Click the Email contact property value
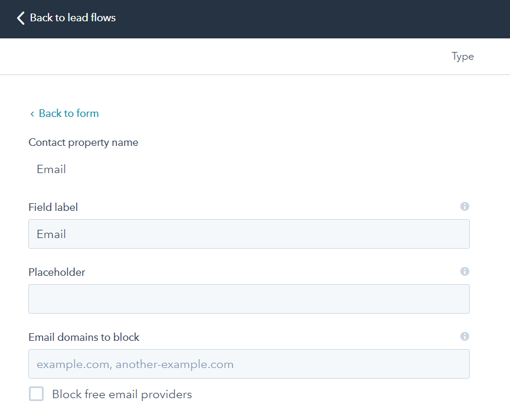Viewport: 510px width, 420px height. point(51,170)
